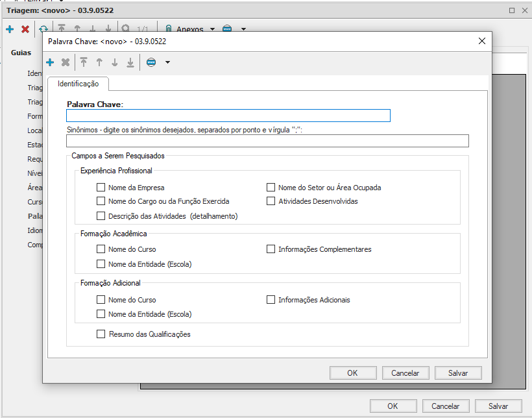Check Atividades Desenvolvidas option
Viewport: 532px width, 418px height.
[x=271, y=201]
